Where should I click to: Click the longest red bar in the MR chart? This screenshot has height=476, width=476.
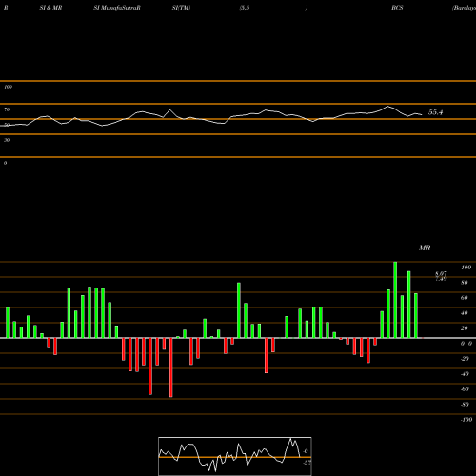[171, 367]
